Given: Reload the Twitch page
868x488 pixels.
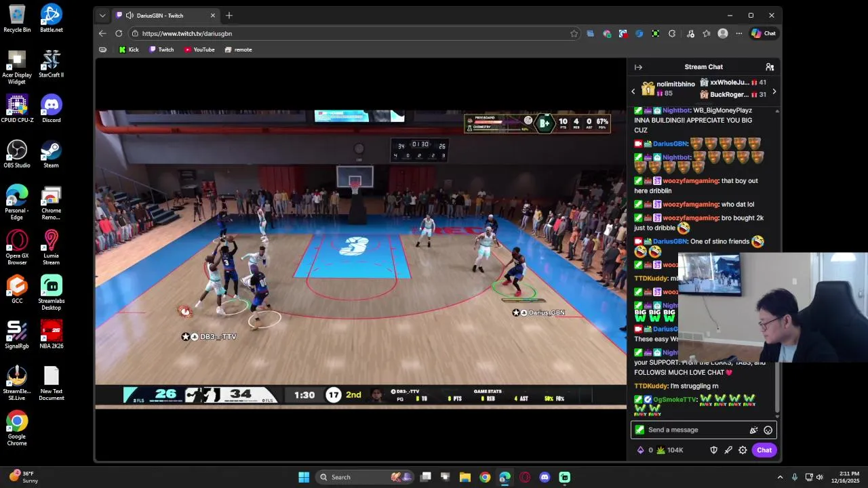Looking at the screenshot, I should click(x=119, y=33).
